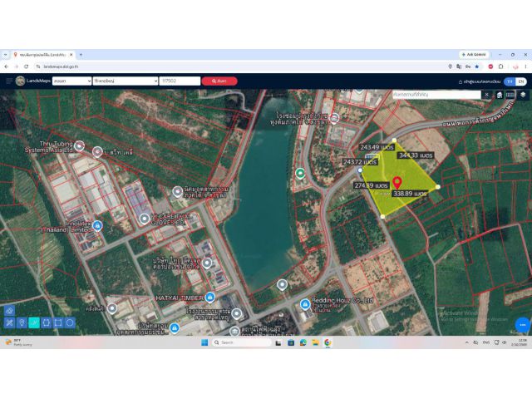The image size is (532, 399).
Task: Select the ruler measure tool
Action: [x=9, y=323]
